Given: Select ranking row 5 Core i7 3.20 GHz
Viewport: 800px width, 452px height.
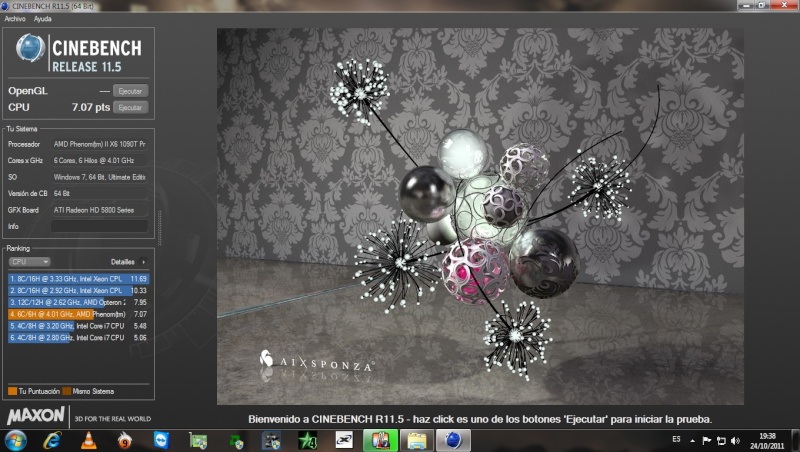Looking at the screenshot, I should pyautogui.click(x=79, y=325).
